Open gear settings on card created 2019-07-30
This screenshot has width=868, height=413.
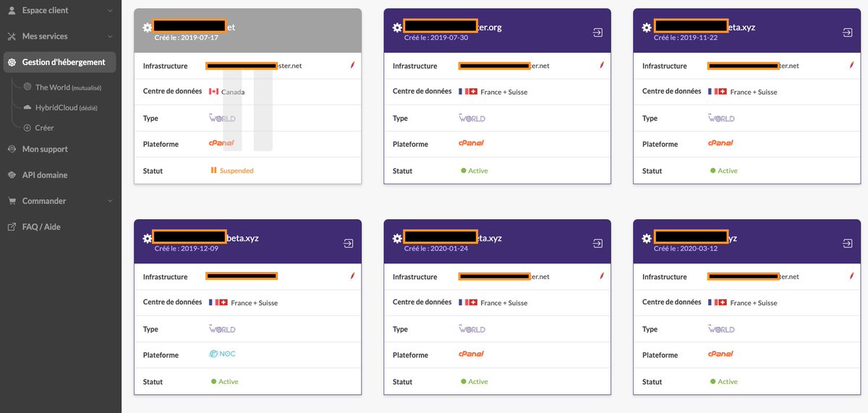click(397, 27)
